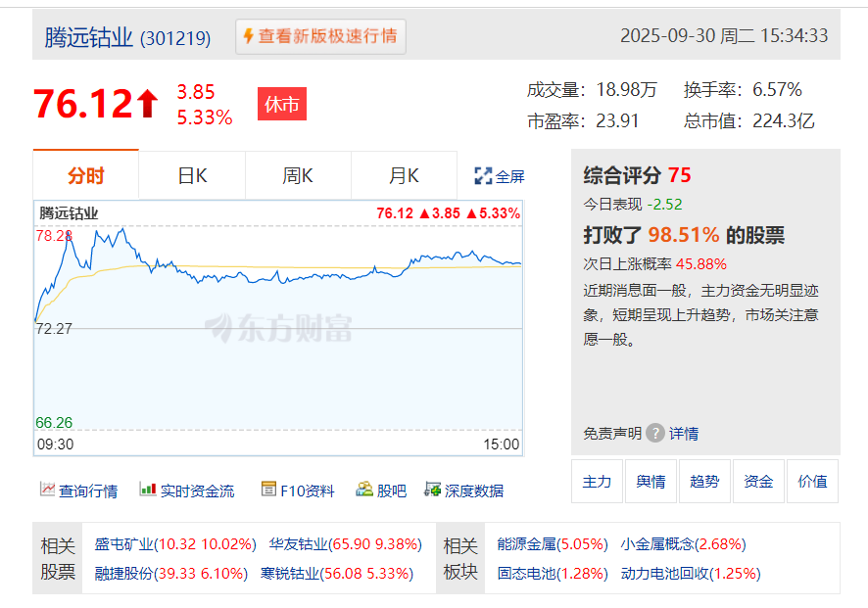Open the 能源金属 sector link
The width and height of the screenshot is (868, 608).
pos(553,544)
